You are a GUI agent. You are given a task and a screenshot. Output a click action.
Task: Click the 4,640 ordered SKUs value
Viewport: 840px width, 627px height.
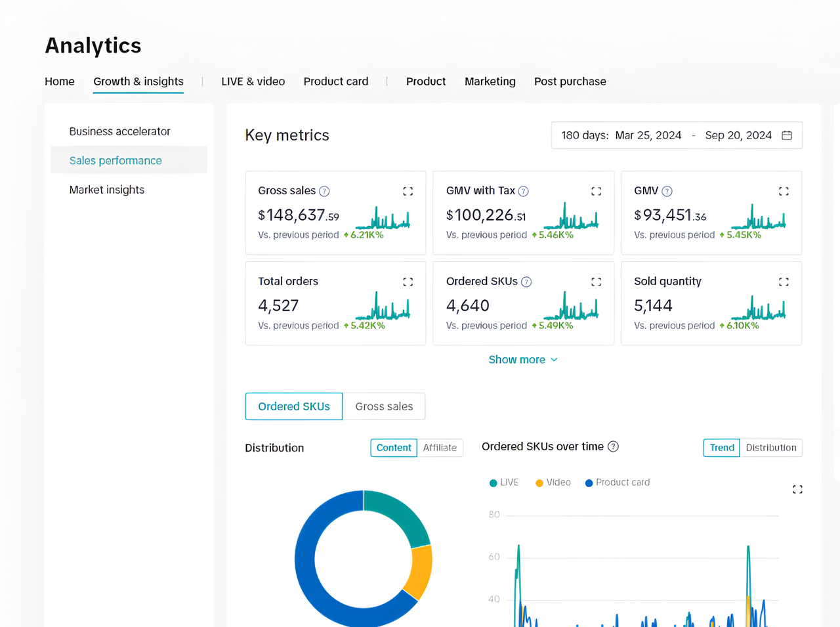468,306
